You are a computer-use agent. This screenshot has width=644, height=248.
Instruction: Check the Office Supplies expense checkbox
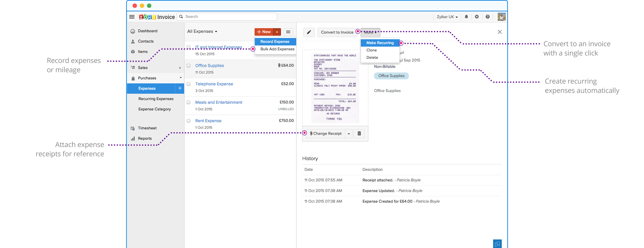pyautogui.click(x=189, y=65)
